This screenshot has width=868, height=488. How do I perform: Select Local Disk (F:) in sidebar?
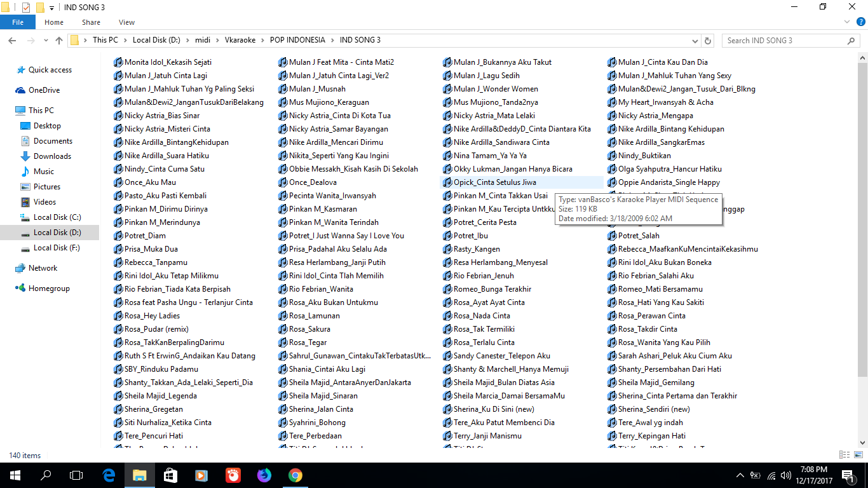(57, 248)
